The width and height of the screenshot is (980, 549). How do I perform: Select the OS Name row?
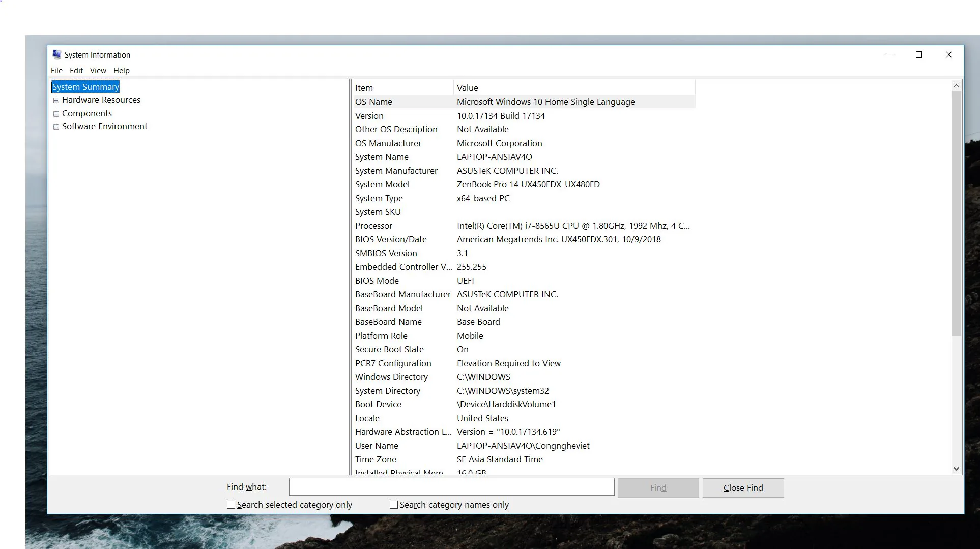(524, 102)
